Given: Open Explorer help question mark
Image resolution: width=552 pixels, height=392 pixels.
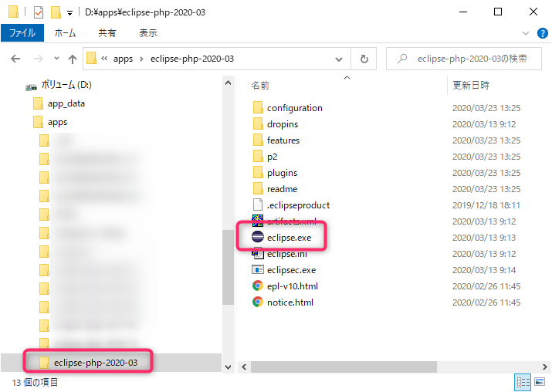Looking at the screenshot, I should point(543,33).
